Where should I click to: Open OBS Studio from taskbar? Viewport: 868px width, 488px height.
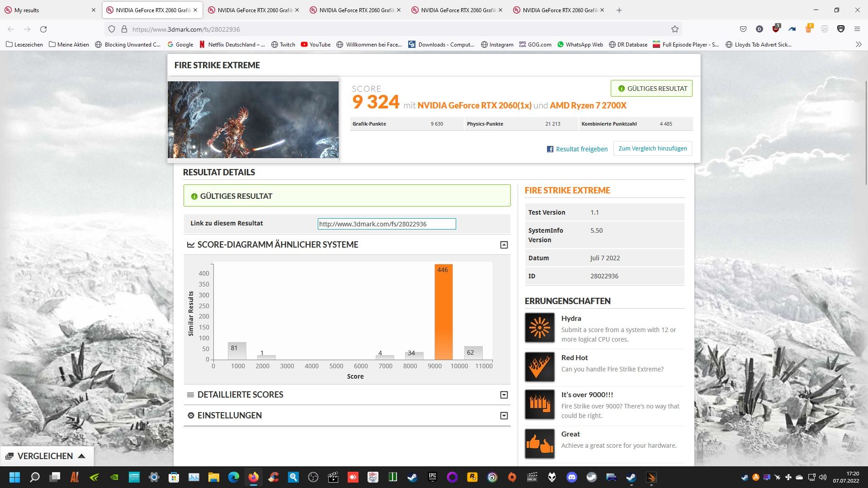313,477
